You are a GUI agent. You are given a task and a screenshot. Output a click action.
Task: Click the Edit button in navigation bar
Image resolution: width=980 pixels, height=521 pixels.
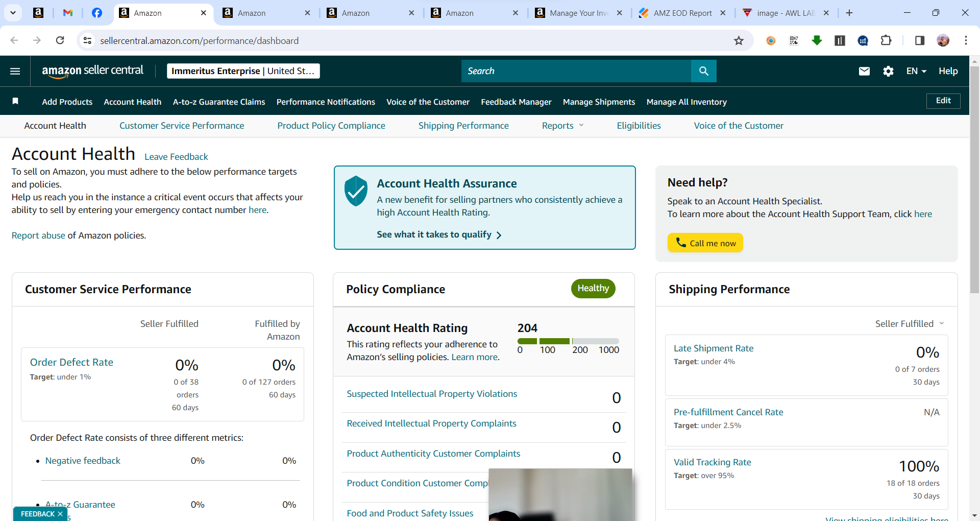pyautogui.click(x=943, y=101)
